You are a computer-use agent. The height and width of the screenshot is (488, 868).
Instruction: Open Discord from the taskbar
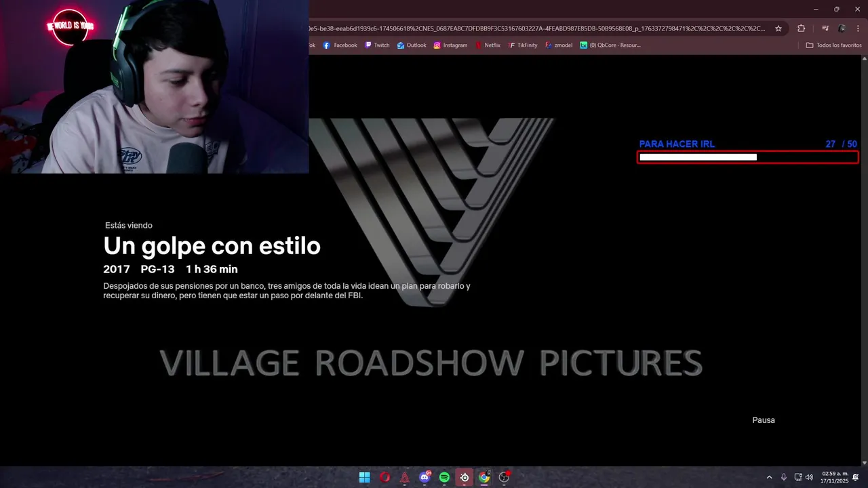pos(425,477)
